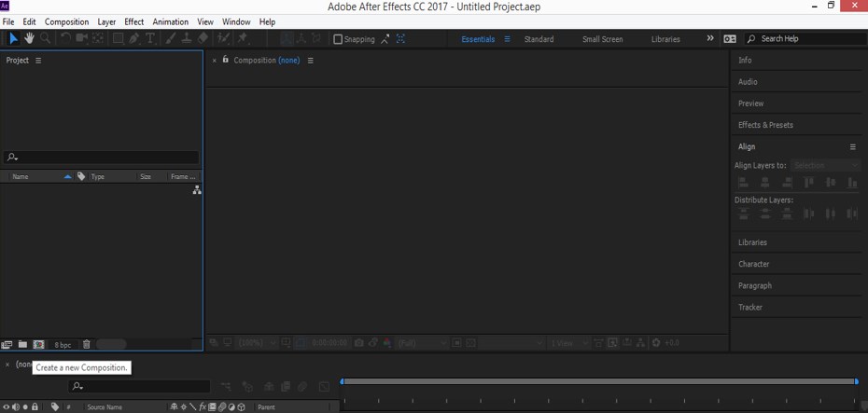Select the Selection arrow tool
The height and width of the screenshot is (413, 868).
(x=14, y=38)
